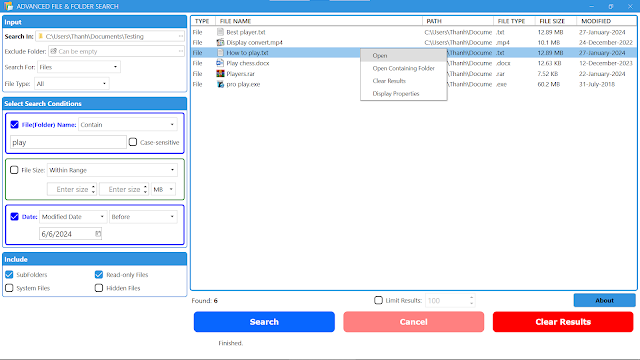
Task: Click the pink Cancel button
Action: pos(413,322)
